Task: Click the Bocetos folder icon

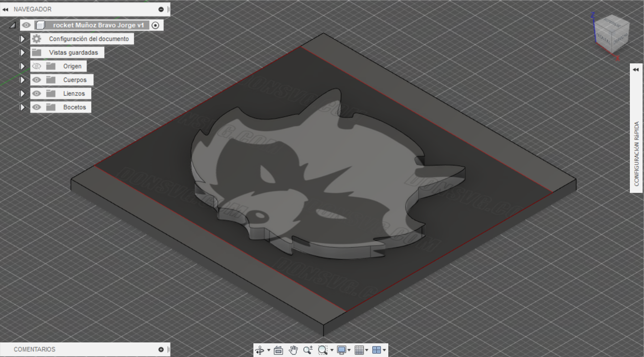Action: [51, 107]
